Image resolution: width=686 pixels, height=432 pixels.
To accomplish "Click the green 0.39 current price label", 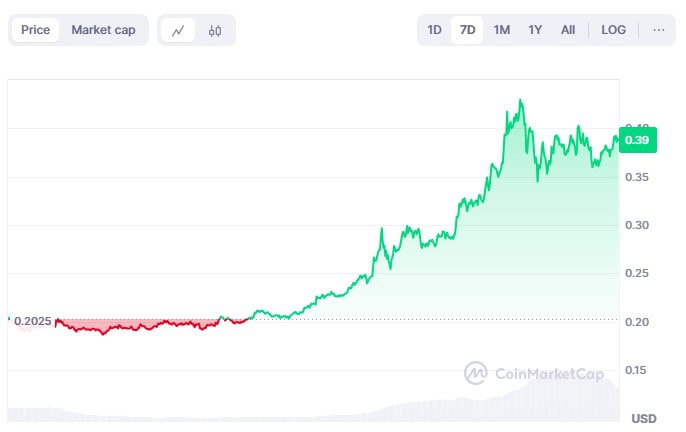I will (x=637, y=141).
